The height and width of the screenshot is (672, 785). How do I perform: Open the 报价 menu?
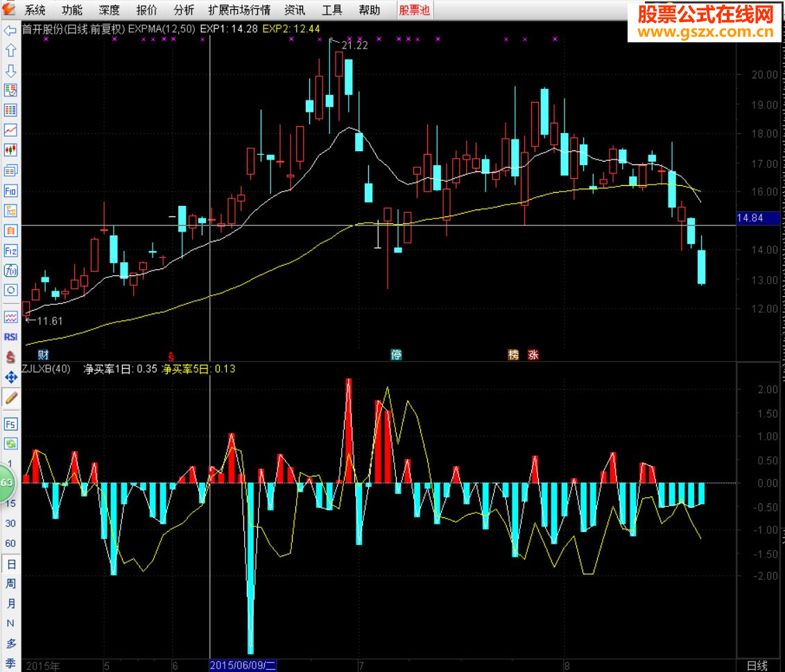[x=147, y=10]
